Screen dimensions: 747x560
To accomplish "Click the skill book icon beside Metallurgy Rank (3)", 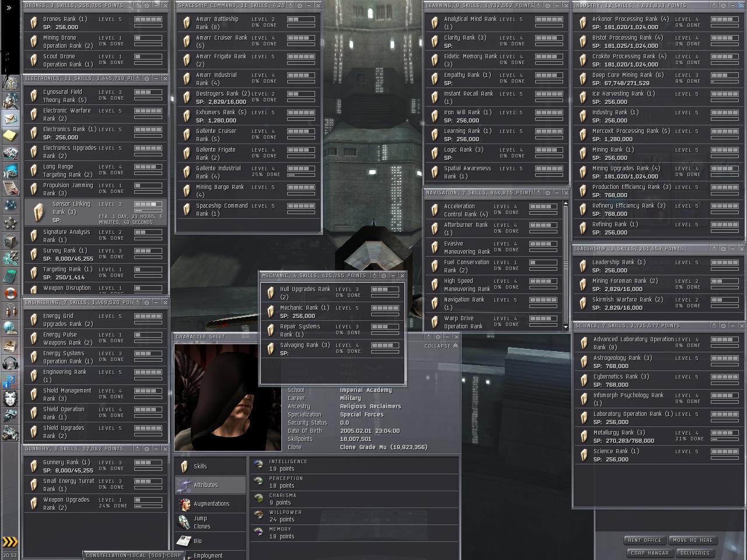I will pyautogui.click(x=584, y=436).
